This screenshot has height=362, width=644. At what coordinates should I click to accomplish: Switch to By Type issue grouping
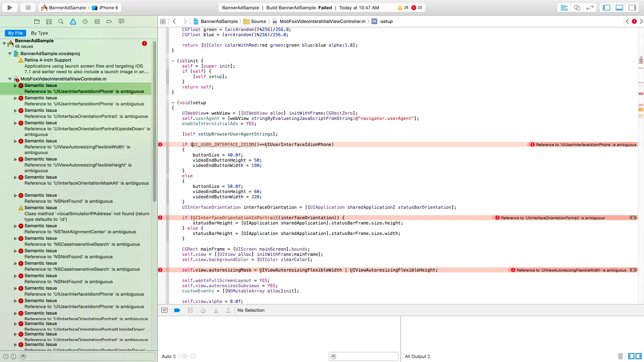[x=39, y=33]
